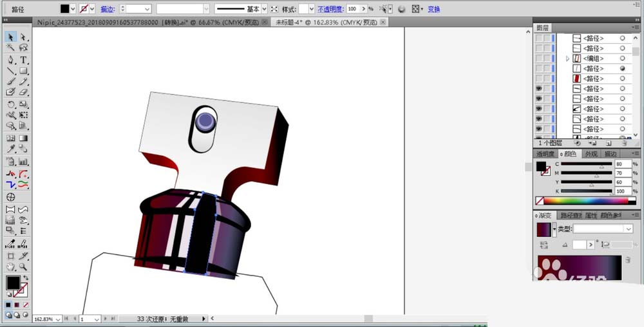This screenshot has width=644, height=327.
Task: Go to next artboard in status bar
Action: pyautogui.click(x=106, y=319)
